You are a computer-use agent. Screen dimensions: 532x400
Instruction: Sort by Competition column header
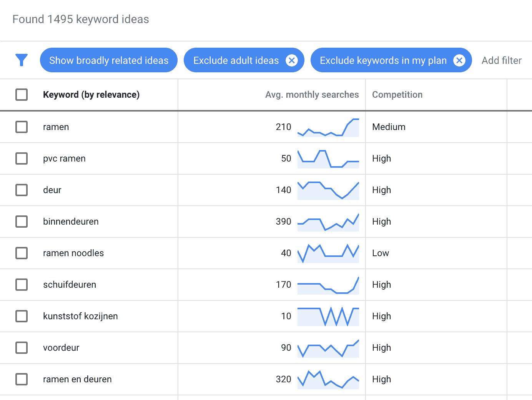[x=397, y=95]
